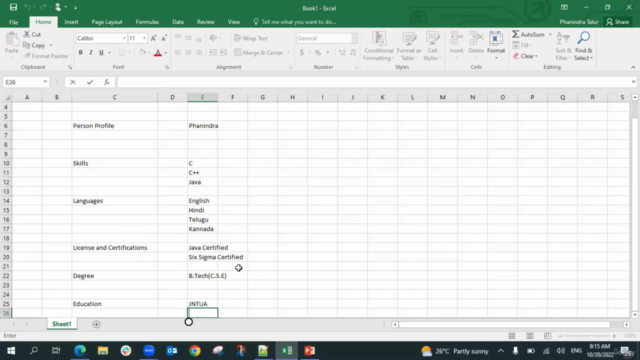640x360 pixels.
Task: Open the Copy dropdown arrow
Action: (x=51, y=45)
